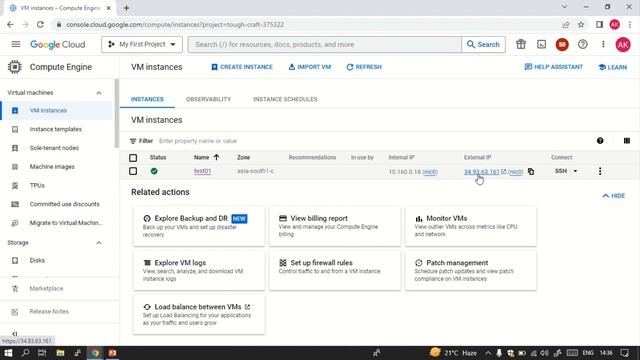Click the Search button
The height and width of the screenshot is (360, 640).
click(483, 44)
